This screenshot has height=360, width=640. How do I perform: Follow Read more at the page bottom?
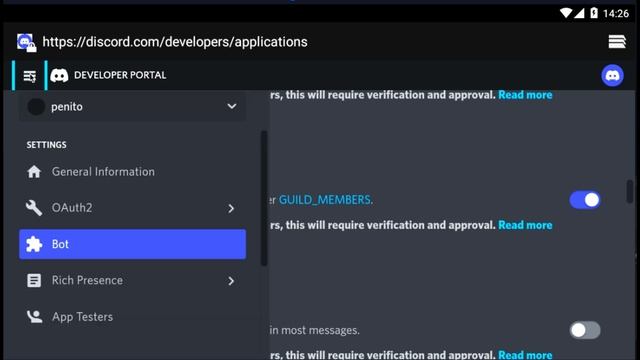click(525, 355)
